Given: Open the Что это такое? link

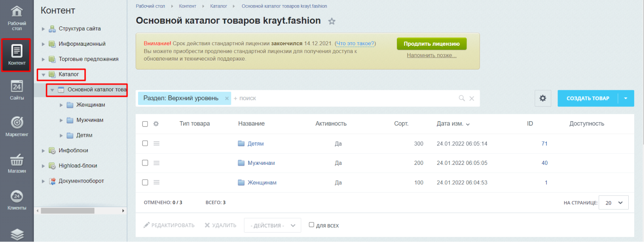Looking at the screenshot, I should [355, 44].
